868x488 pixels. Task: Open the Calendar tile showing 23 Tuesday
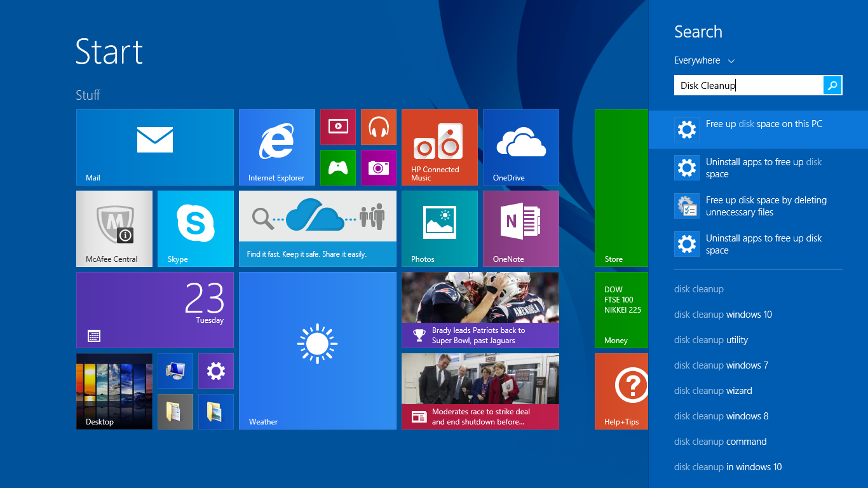click(155, 310)
